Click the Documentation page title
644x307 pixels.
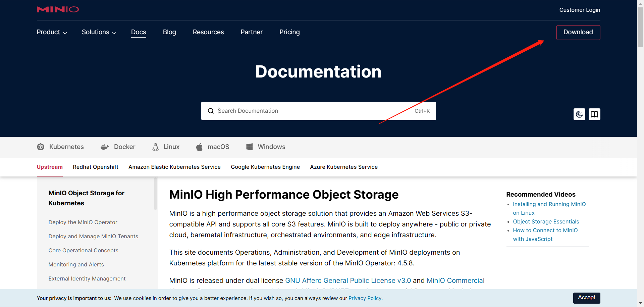click(x=318, y=71)
